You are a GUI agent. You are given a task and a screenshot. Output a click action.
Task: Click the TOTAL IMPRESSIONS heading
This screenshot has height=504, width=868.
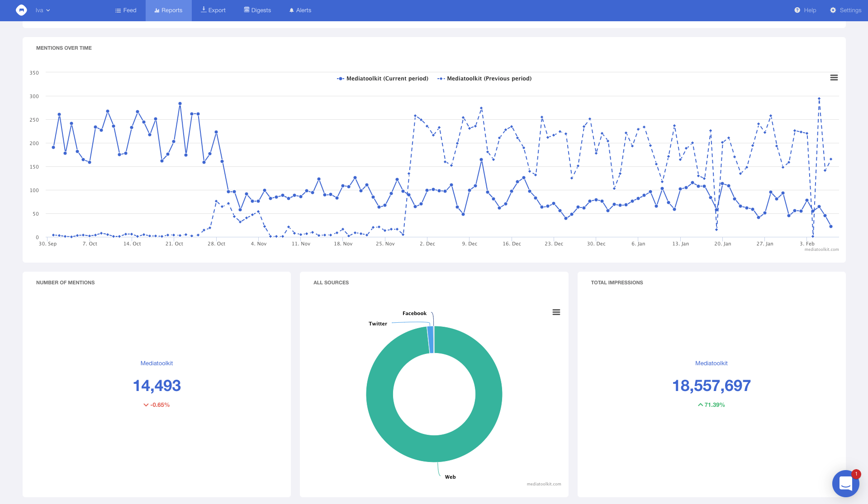tap(617, 283)
